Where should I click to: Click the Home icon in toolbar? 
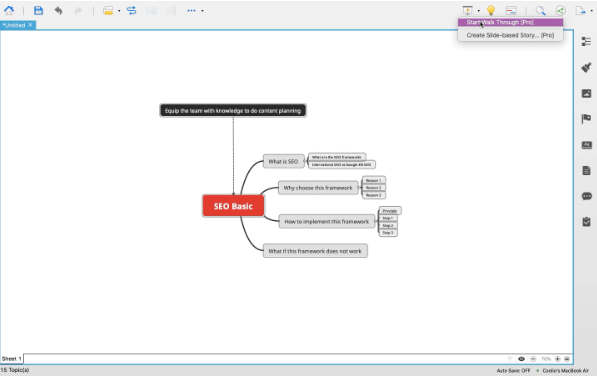point(9,10)
